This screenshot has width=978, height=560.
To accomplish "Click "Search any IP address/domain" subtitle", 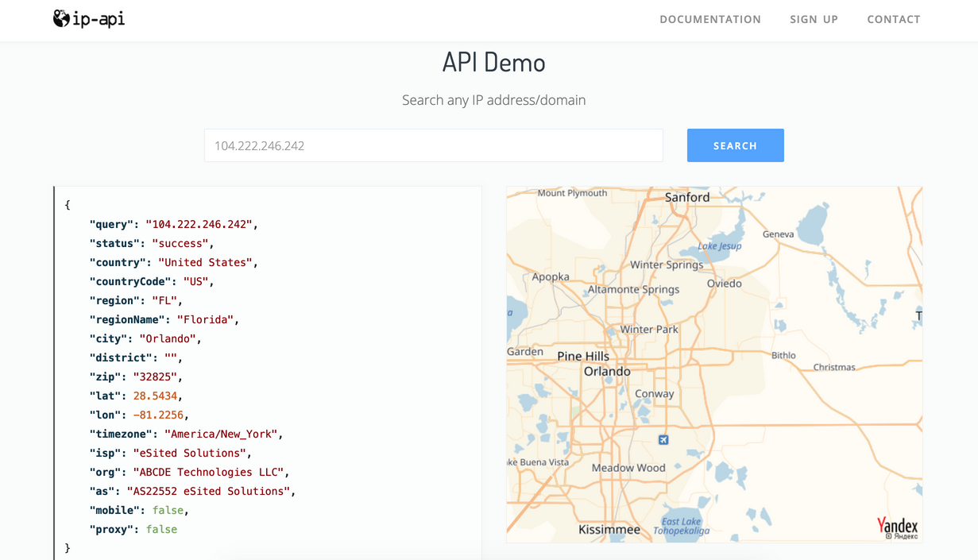I will click(x=493, y=100).
